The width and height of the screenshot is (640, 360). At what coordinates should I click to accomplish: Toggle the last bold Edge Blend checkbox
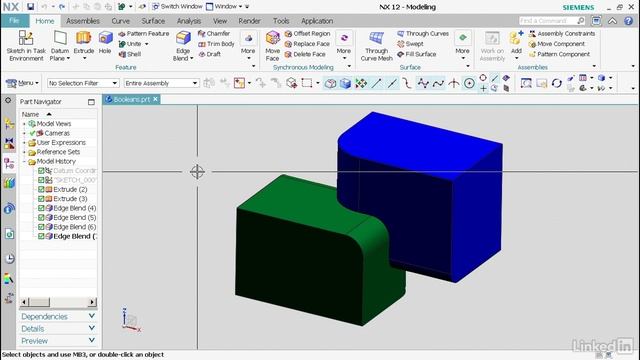click(x=41, y=236)
